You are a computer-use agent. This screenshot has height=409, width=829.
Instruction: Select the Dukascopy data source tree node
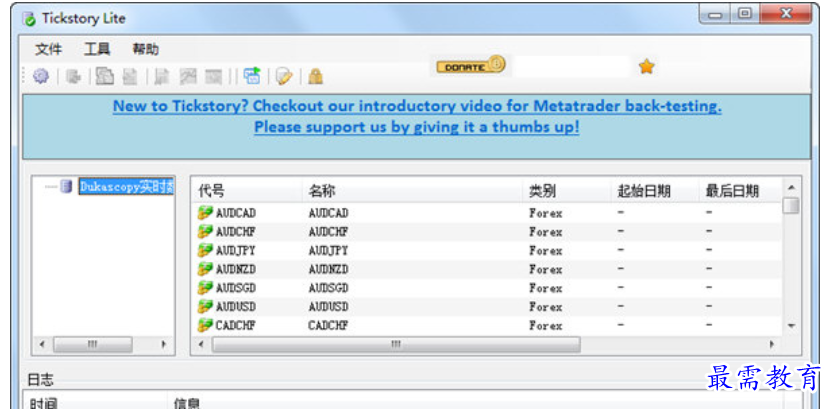(x=126, y=187)
